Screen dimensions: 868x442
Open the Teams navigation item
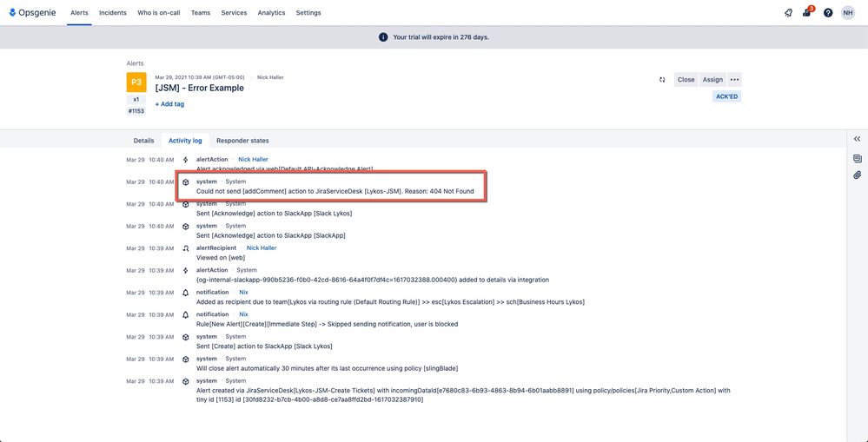201,13
